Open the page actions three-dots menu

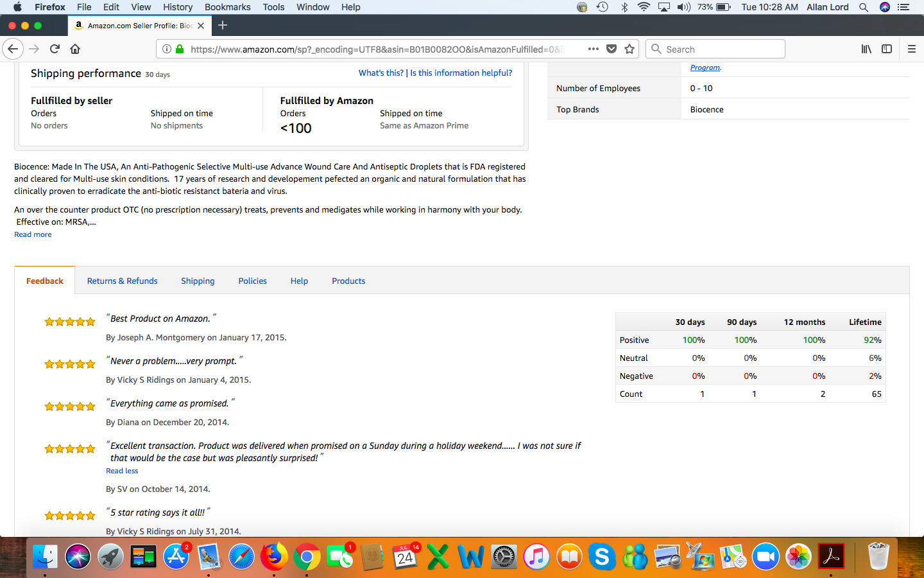(594, 49)
